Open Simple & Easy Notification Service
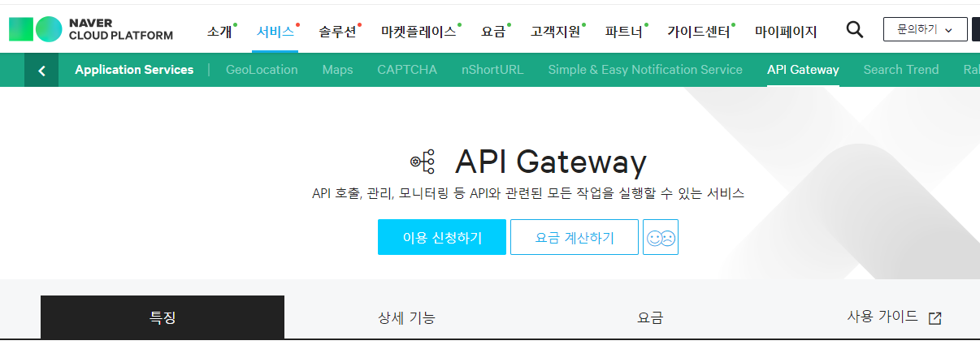This screenshot has height=358, width=980. click(645, 70)
